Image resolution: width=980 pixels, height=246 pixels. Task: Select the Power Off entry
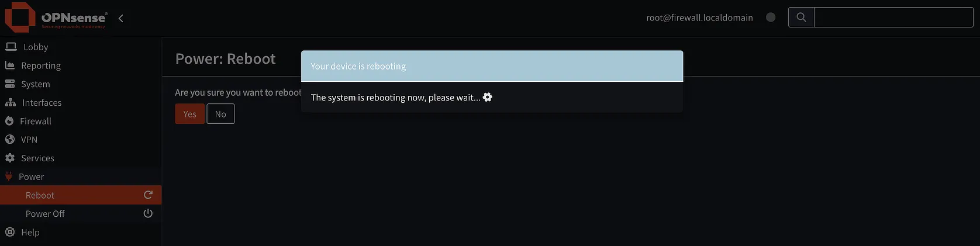[x=81, y=214]
